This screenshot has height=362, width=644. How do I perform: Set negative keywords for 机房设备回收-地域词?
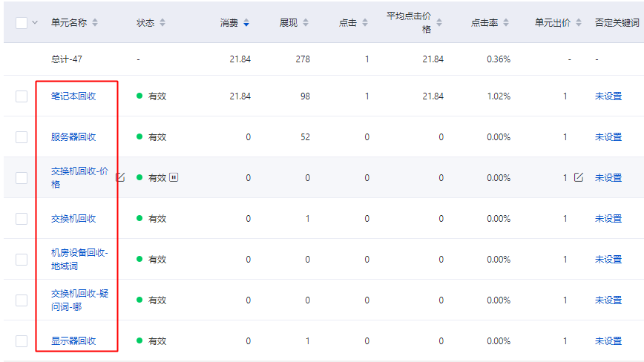point(608,260)
